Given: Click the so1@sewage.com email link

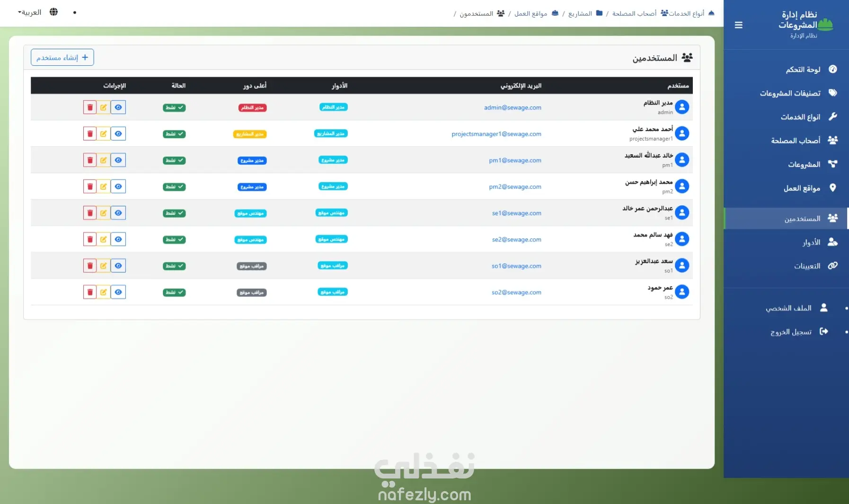Looking at the screenshot, I should [516, 266].
